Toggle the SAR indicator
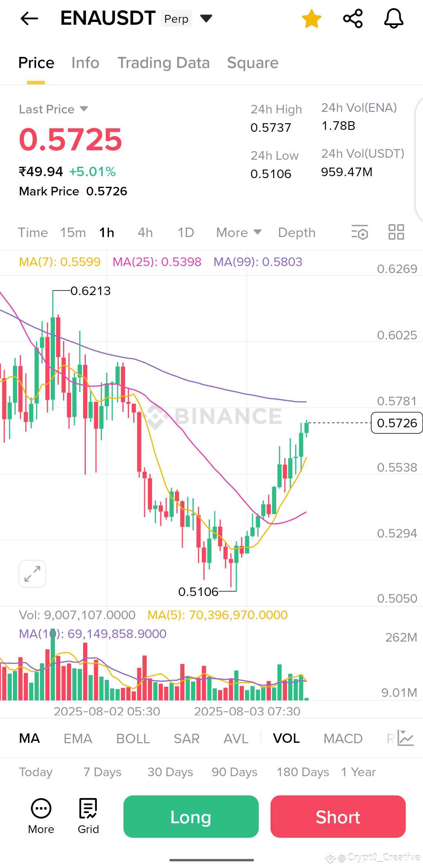Viewport: 423px width, 868px height. click(x=187, y=739)
